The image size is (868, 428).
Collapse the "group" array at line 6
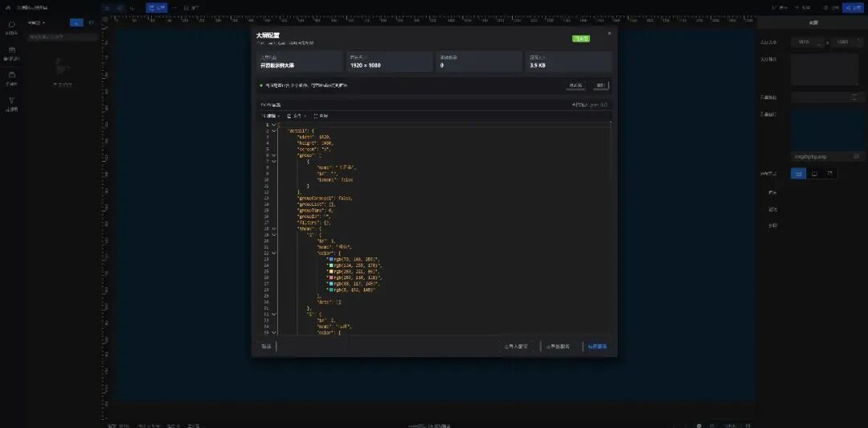273,155
